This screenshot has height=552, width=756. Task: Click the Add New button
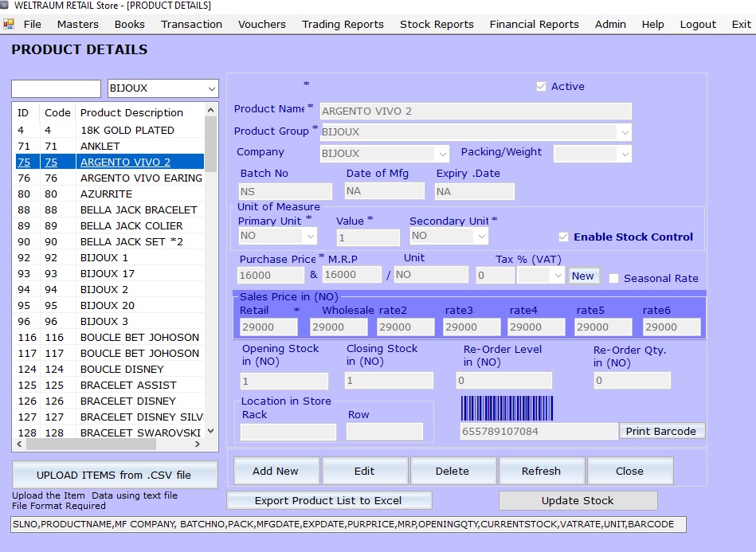(x=276, y=471)
